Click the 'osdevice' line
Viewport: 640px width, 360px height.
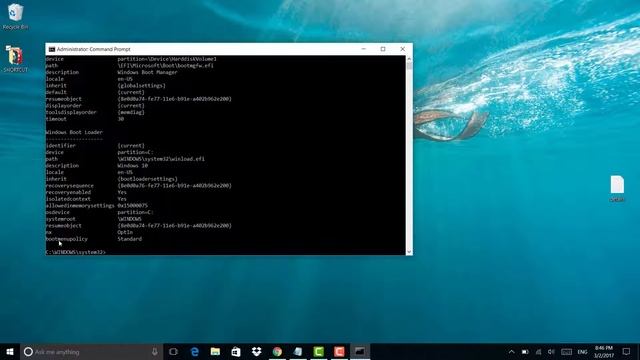pyautogui.click(x=99, y=212)
